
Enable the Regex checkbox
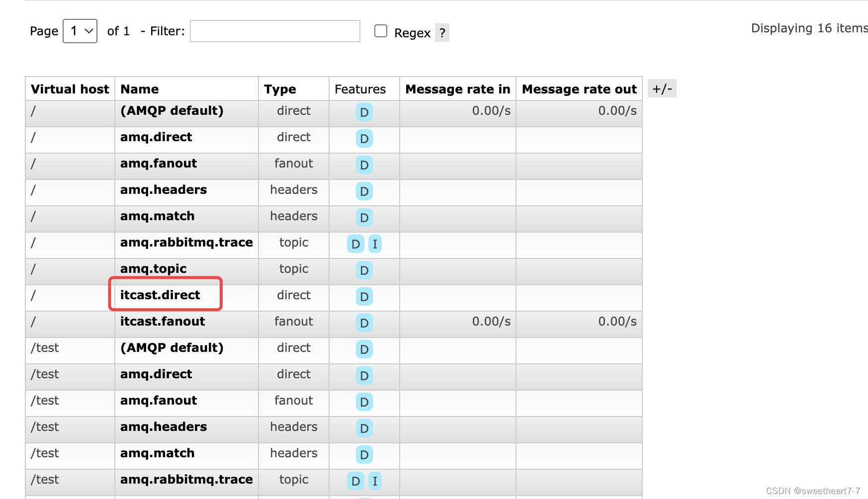click(x=381, y=31)
